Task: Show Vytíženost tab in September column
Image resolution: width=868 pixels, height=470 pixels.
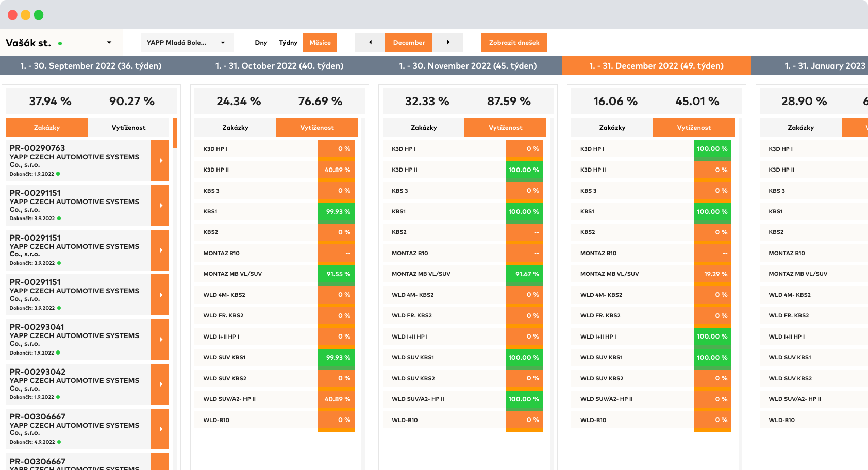Action: click(128, 127)
